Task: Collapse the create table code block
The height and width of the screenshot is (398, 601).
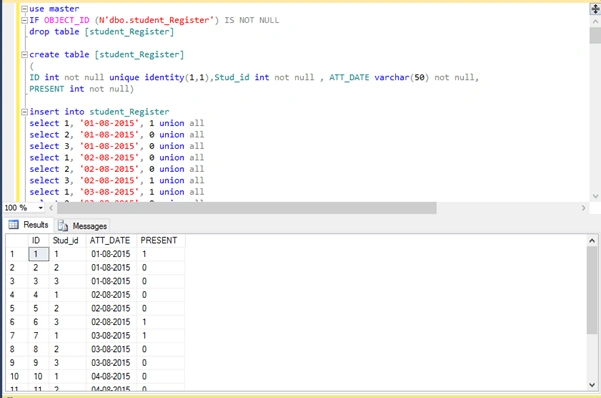Action: [x=24, y=55]
